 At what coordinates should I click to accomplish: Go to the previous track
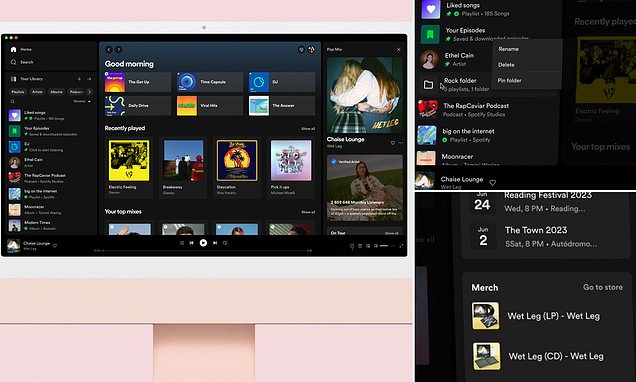[191, 243]
